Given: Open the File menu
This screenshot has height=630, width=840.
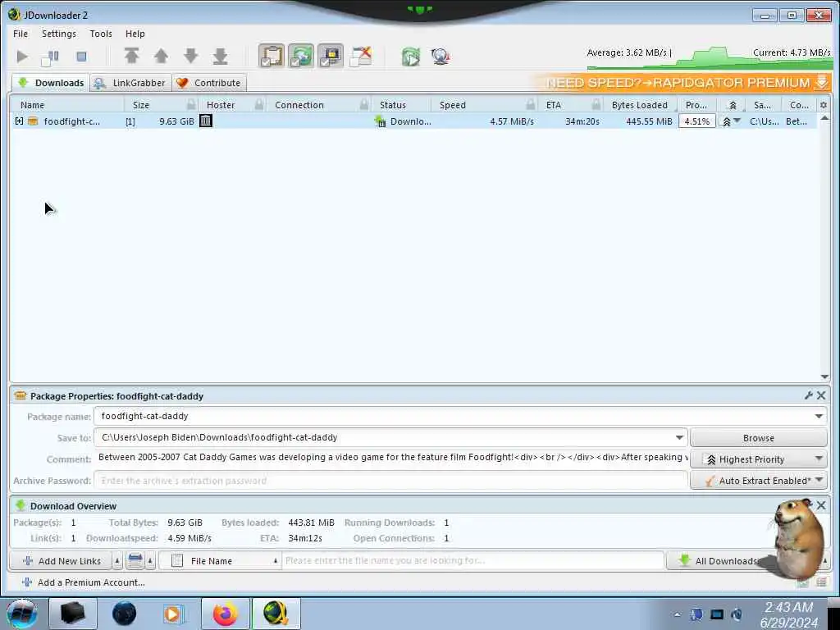Looking at the screenshot, I should [21, 33].
